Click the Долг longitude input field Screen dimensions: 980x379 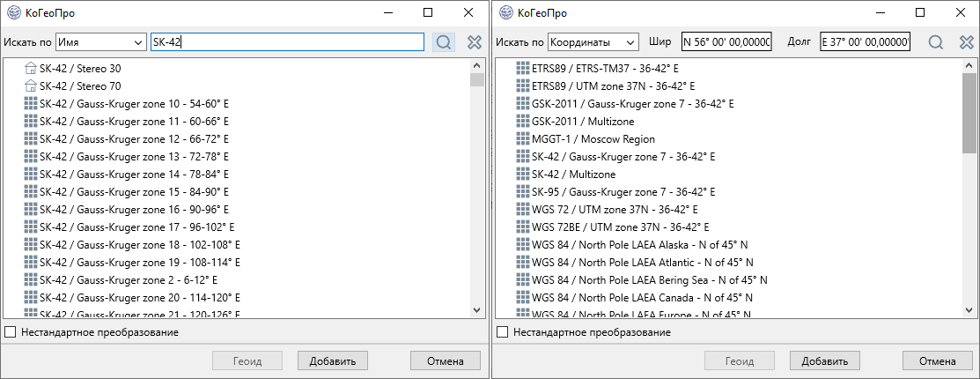point(865,42)
